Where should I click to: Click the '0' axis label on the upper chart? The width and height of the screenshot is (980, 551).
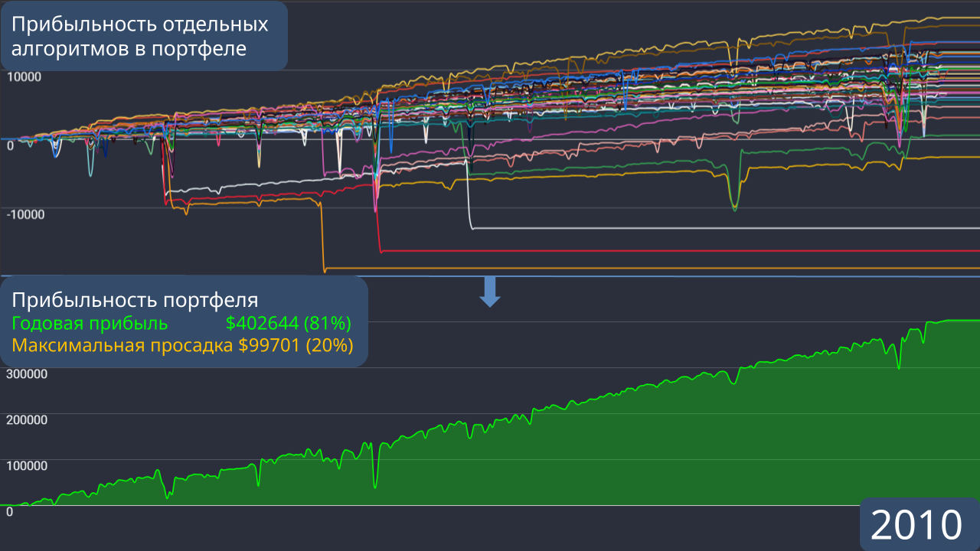[x=10, y=145]
